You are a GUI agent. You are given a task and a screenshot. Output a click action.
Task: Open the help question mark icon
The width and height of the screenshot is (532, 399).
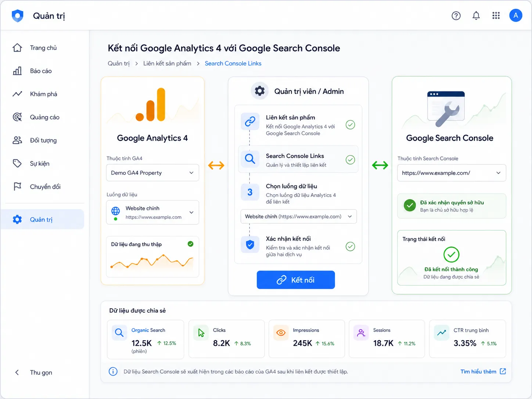(456, 15)
